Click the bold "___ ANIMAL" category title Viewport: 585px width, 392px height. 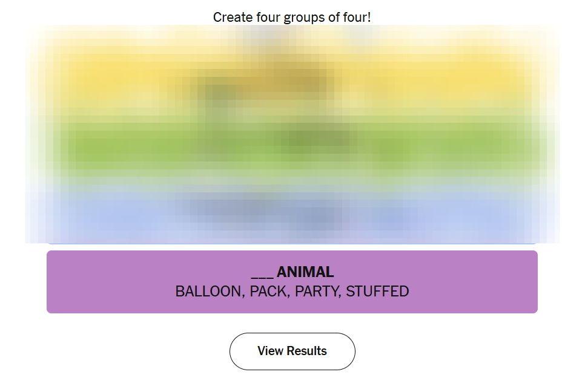[x=292, y=272]
